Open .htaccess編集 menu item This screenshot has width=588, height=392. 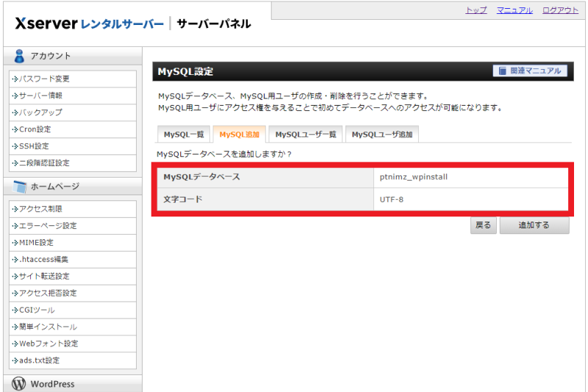73,259
